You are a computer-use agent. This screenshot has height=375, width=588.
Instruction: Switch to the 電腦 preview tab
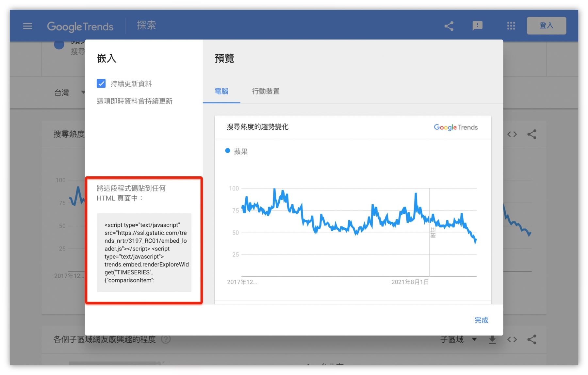(x=221, y=91)
